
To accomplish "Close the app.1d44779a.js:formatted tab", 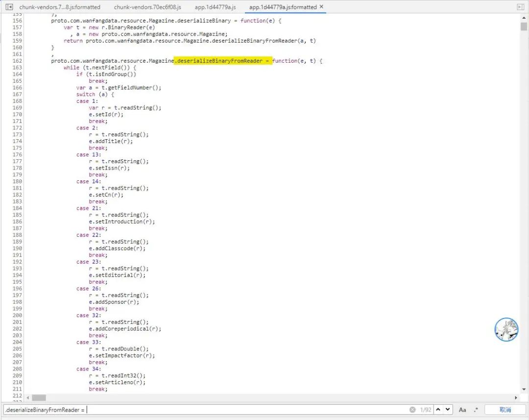I will (321, 7).
